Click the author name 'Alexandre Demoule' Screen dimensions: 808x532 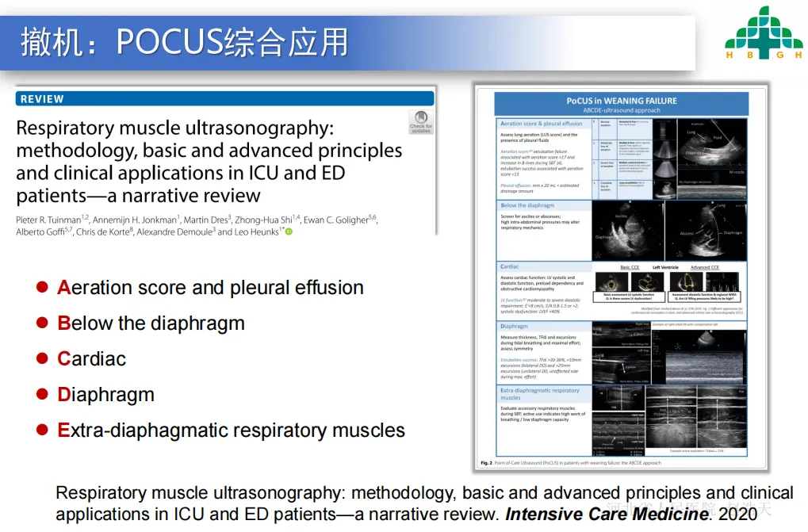[174, 232]
